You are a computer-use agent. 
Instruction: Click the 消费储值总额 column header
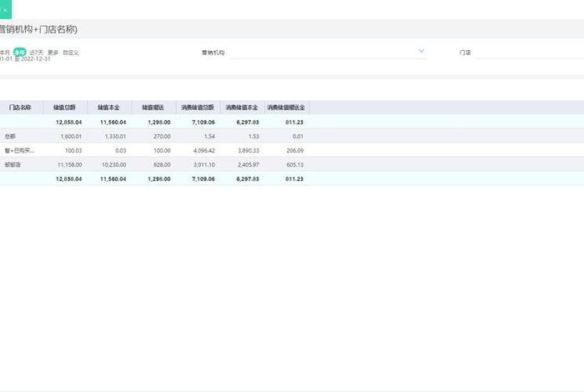pos(198,108)
